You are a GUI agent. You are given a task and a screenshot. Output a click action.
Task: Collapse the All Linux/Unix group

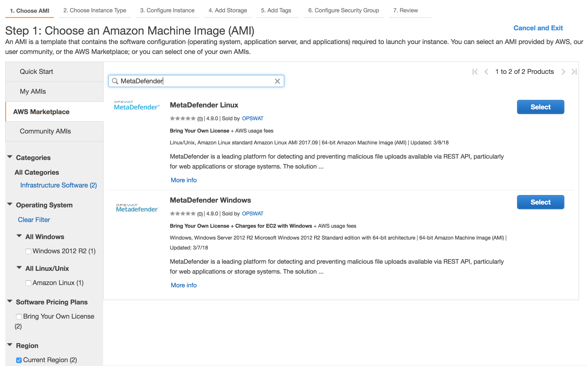pos(19,268)
